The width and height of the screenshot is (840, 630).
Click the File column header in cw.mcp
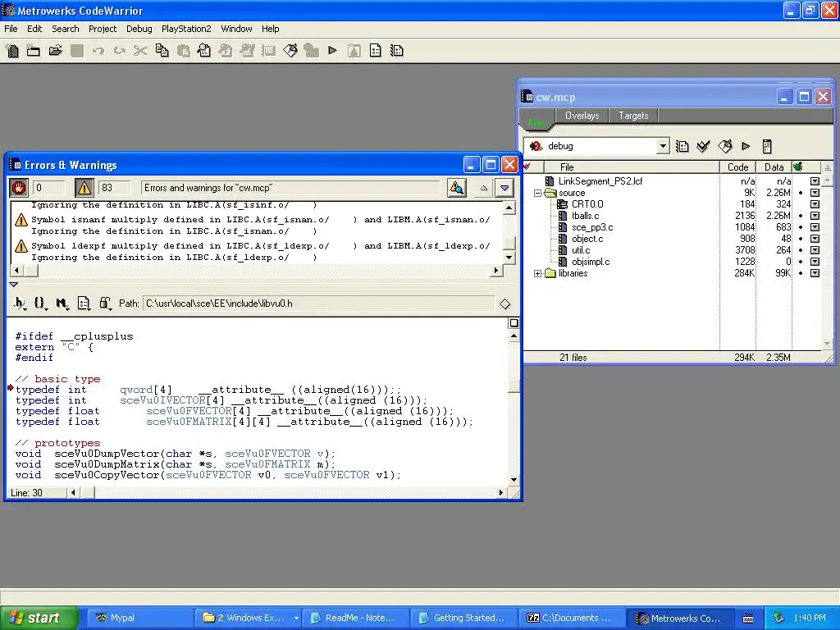[x=631, y=167]
